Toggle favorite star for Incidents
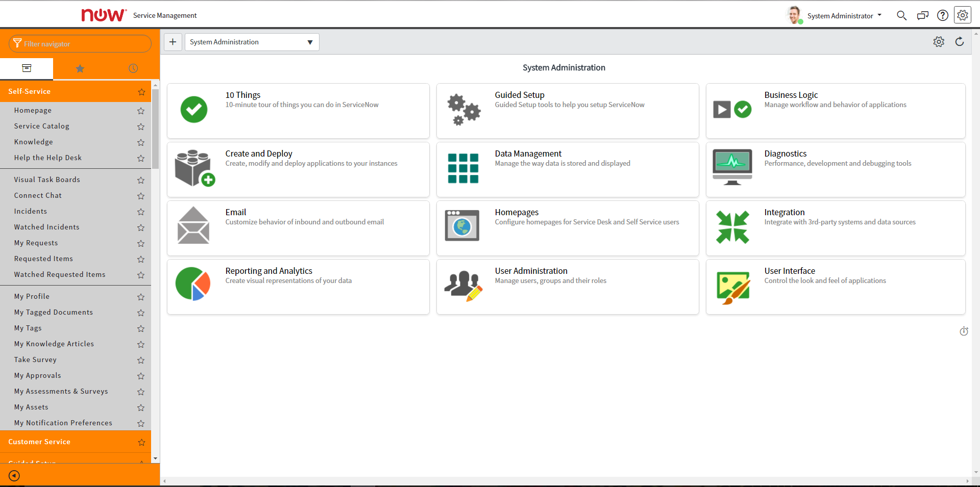Viewport: 980px width, 487px height. pos(141,212)
